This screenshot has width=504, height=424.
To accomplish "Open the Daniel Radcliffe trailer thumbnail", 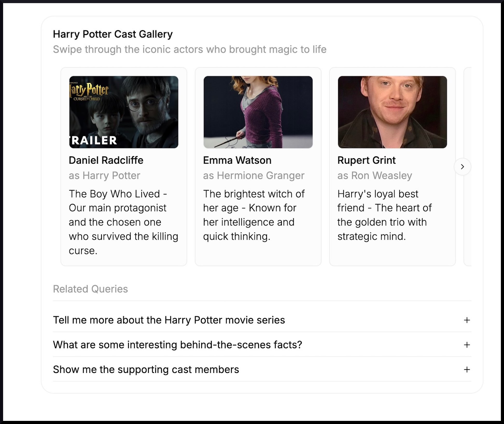I will pos(124,112).
